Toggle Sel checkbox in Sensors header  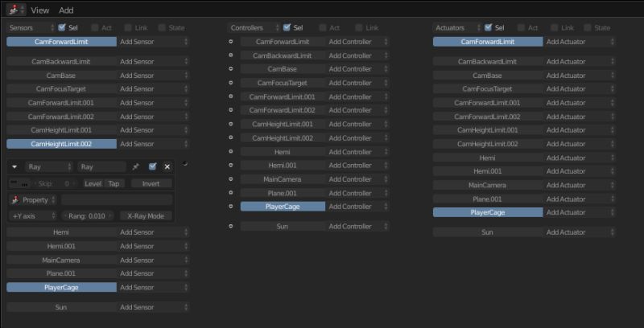click(x=62, y=27)
